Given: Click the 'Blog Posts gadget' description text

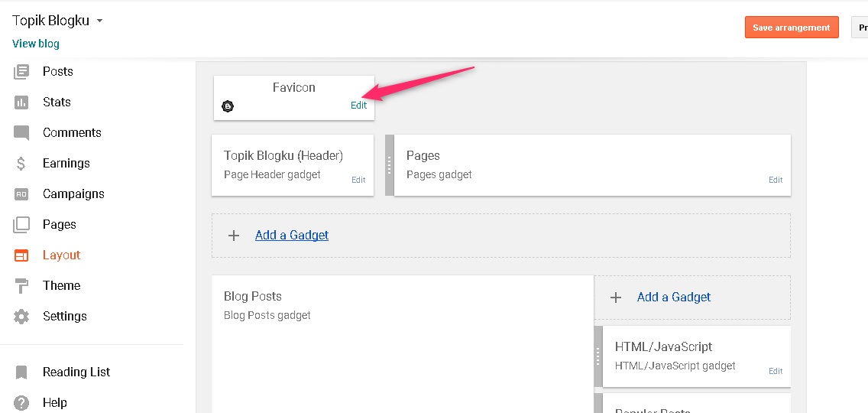Looking at the screenshot, I should click(267, 315).
